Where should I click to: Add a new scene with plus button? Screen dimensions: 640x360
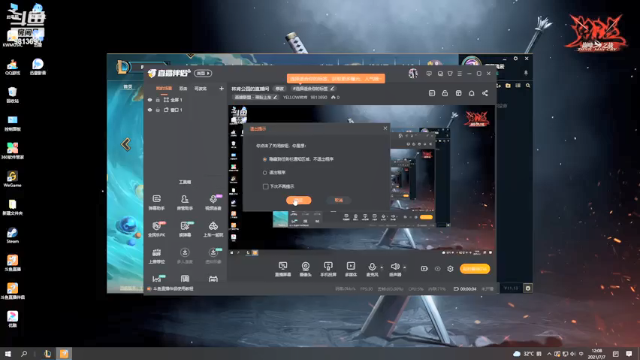click(x=221, y=88)
